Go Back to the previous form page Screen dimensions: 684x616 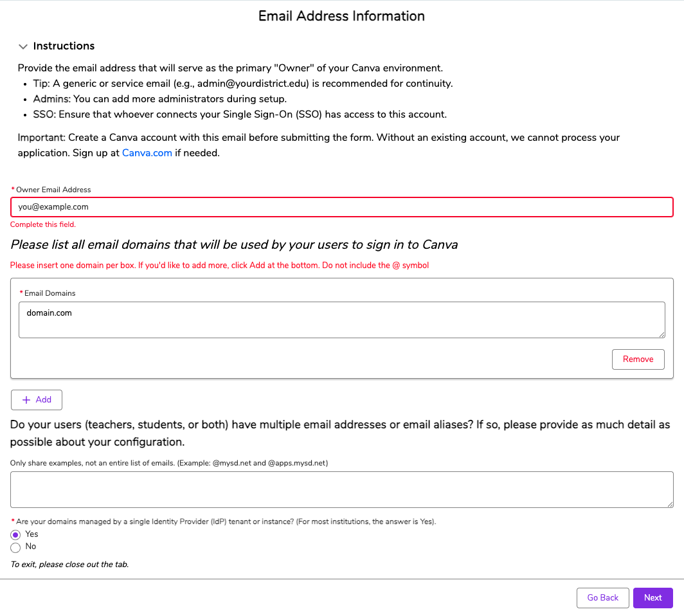[x=602, y=598]
